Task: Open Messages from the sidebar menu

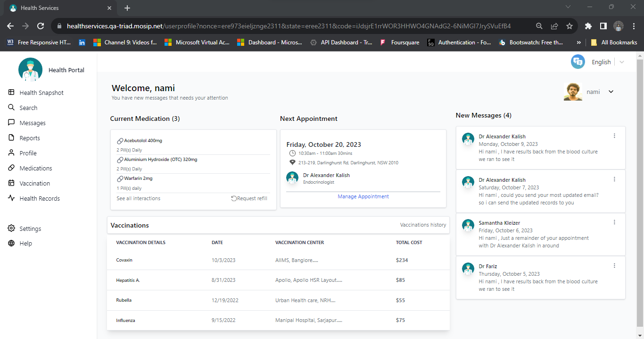Action: [x=33, y=123]
